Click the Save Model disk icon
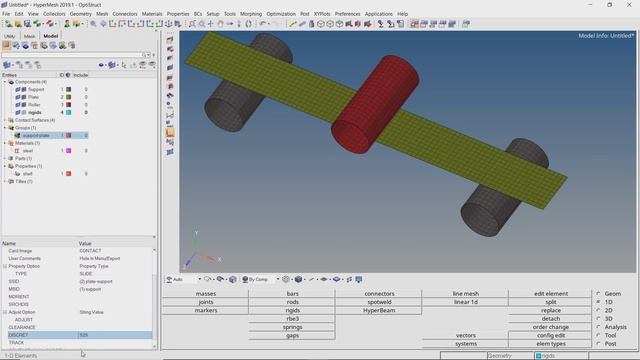Image resolution: width=640 pixels, height=360 pixels. click(27, 24)
